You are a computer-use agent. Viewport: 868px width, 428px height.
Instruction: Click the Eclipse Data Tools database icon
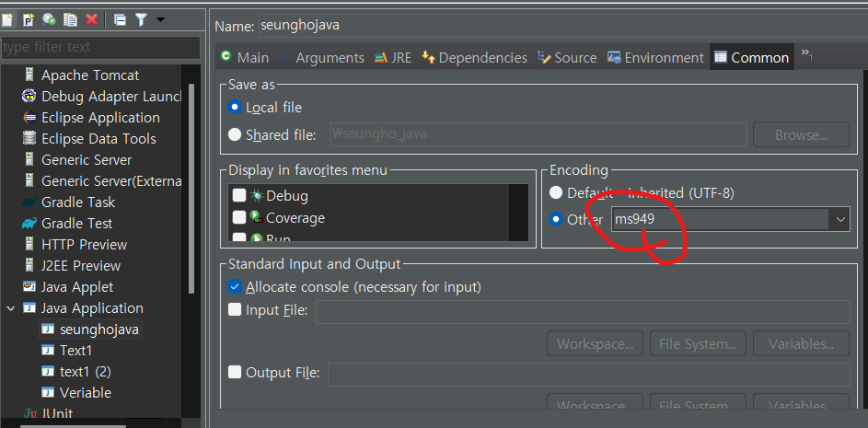(x=29, y=138)
